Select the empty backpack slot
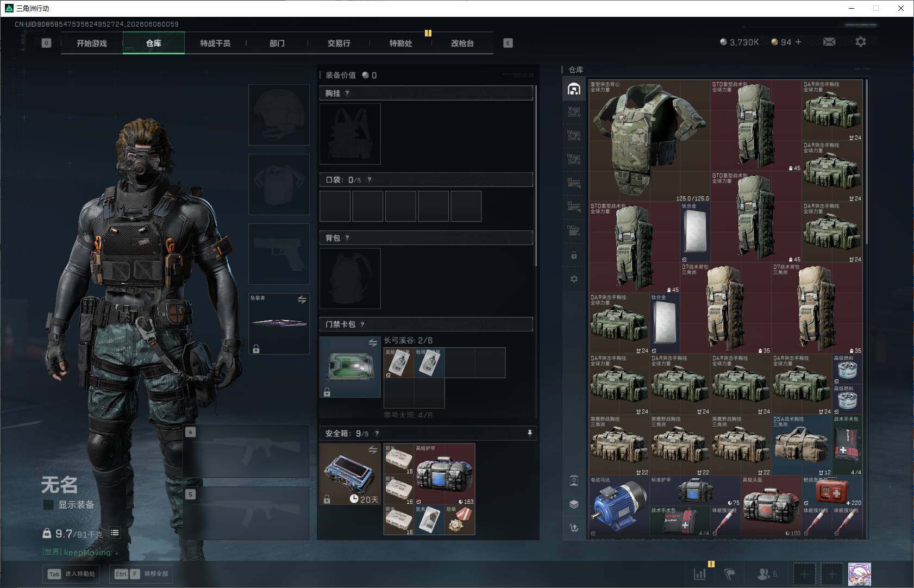The width and height of the screenshot is (914, 588). pos(350,279)
